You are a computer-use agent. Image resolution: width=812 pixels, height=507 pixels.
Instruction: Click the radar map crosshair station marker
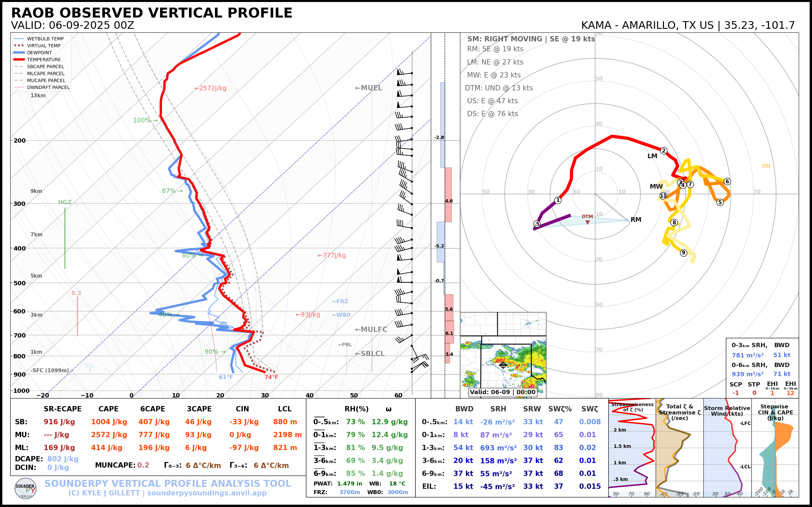point(503,365)
